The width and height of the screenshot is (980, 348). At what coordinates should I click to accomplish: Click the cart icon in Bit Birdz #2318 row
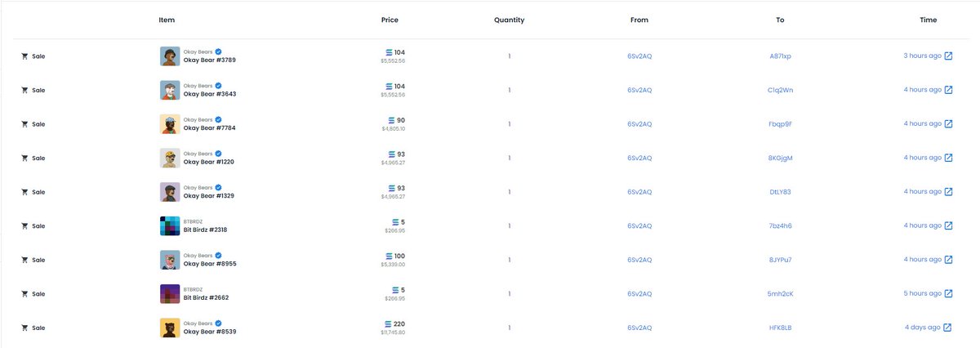point(24,225)
